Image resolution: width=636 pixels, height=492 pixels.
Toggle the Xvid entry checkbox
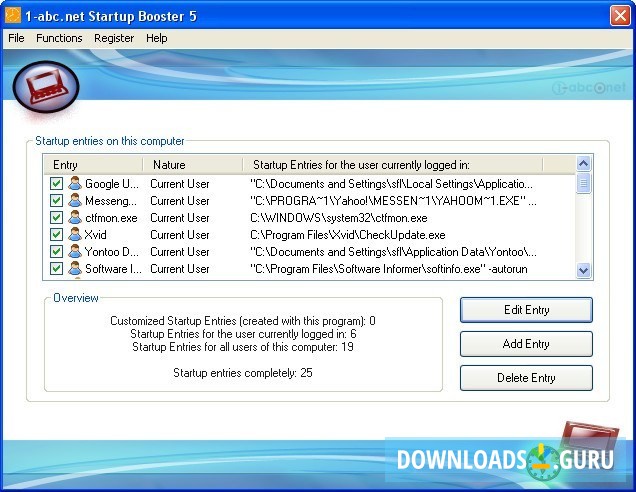coord(56,234)
